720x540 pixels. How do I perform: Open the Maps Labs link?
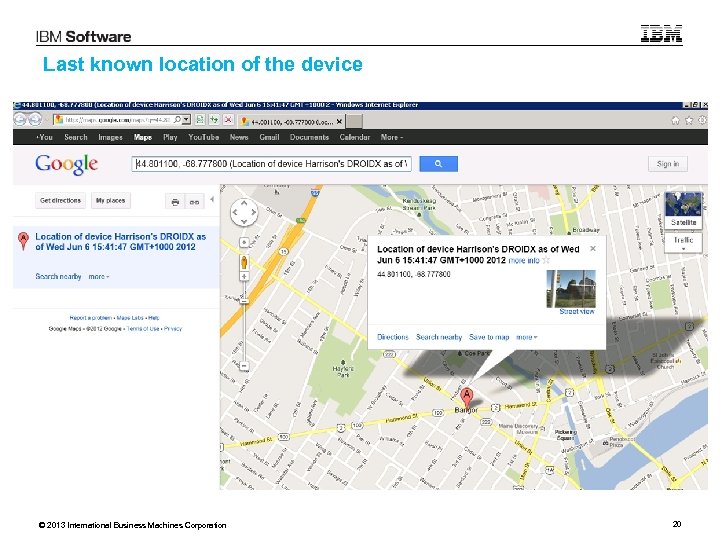130,318
